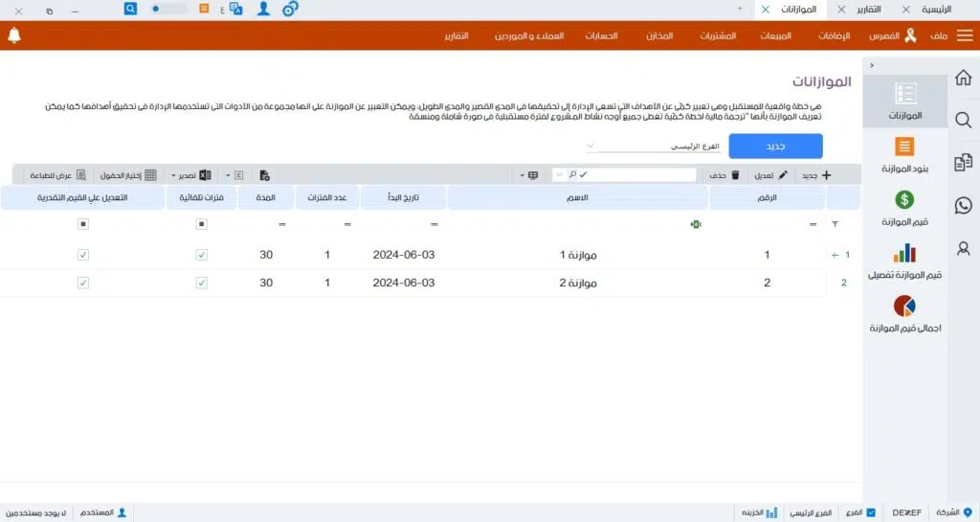
Task: Open اجمالي قيم الموازنة pie chart icon
Action: click(x=904, y=306)
